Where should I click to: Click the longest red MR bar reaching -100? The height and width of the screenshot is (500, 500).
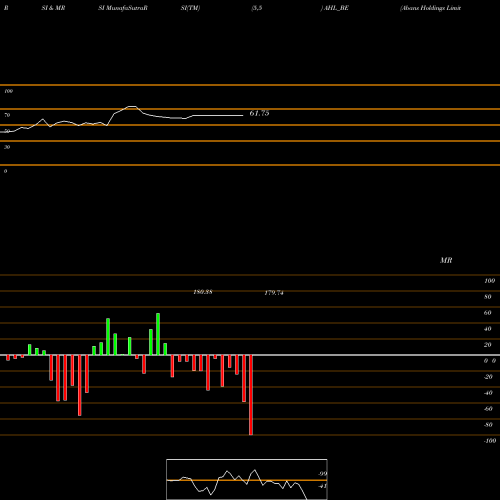251,395
